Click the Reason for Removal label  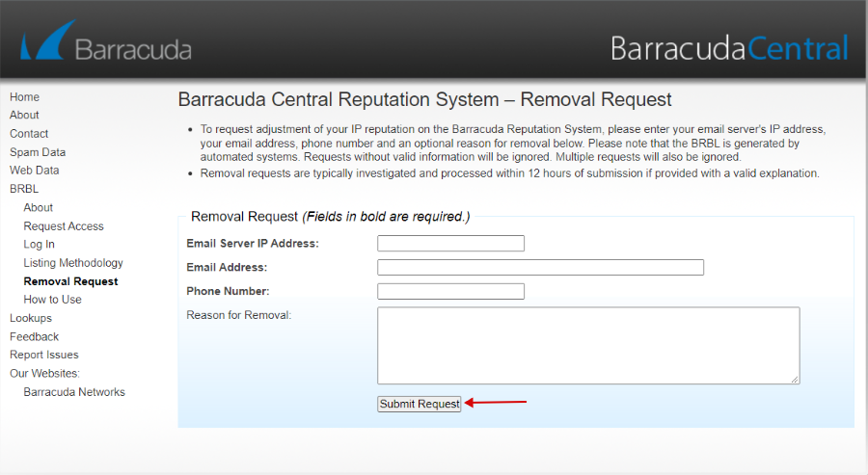[238, 315]
